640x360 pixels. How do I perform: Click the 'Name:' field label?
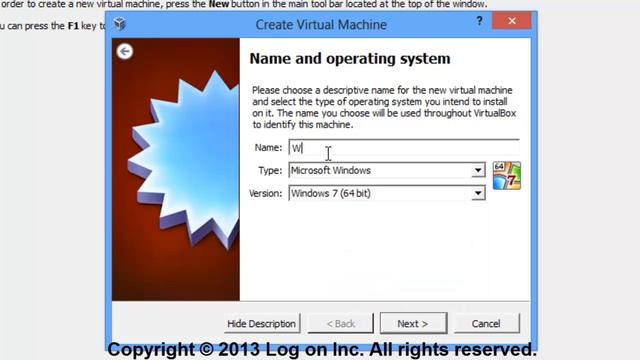coord(268,147)
